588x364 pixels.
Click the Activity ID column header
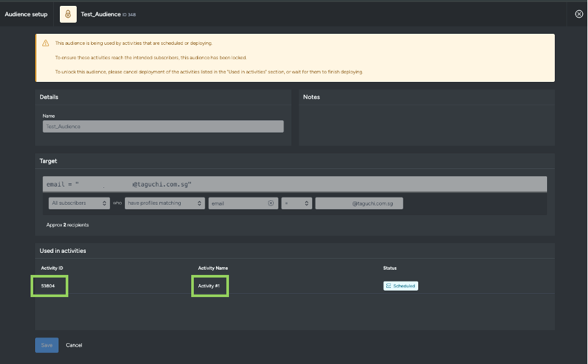pyautogui.click(x=52, y=268)
